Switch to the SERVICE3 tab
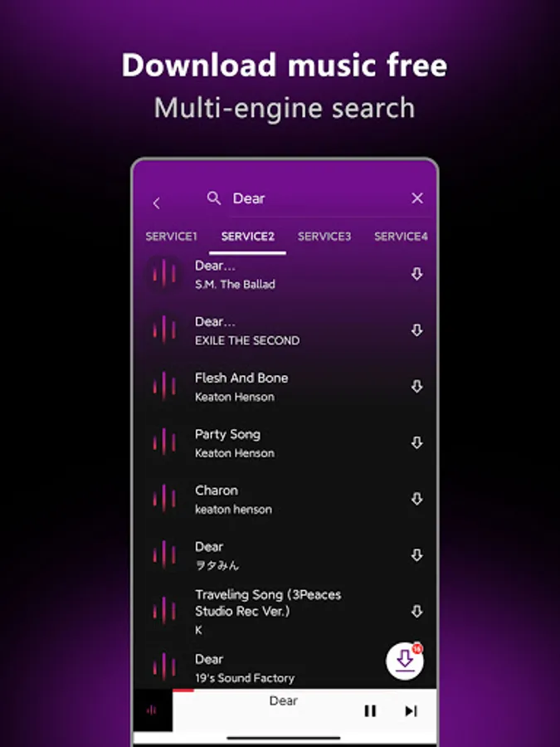 coord(324,237)
